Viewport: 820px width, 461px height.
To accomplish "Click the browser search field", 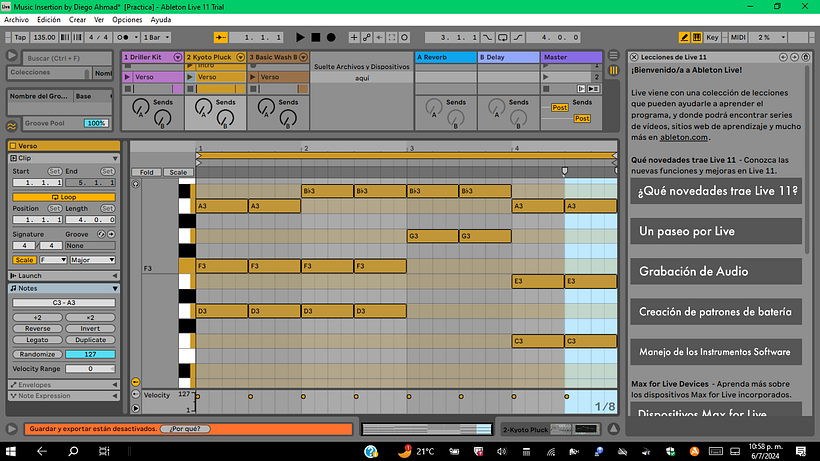I will [66, 58].
